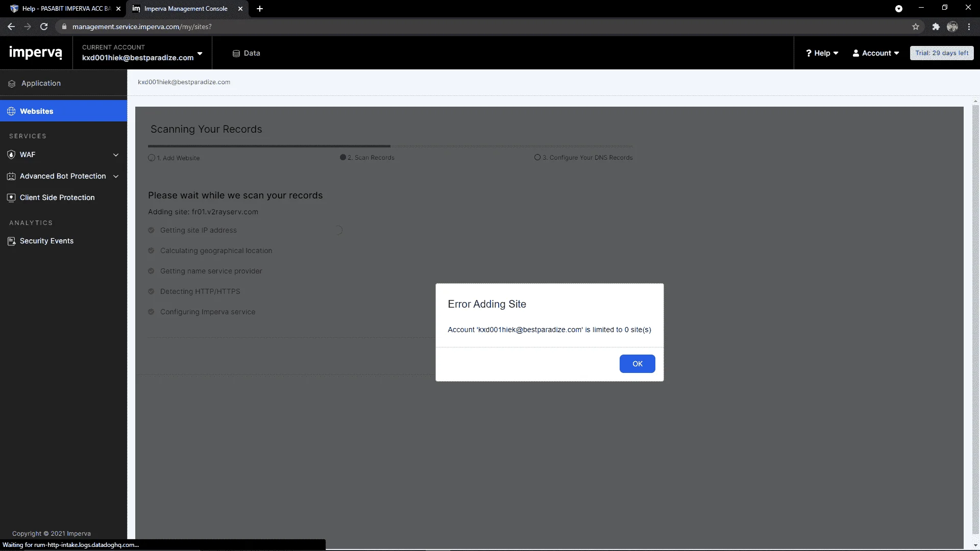
Task: Click the Data database icon
Action: click(x=236, y=54)
